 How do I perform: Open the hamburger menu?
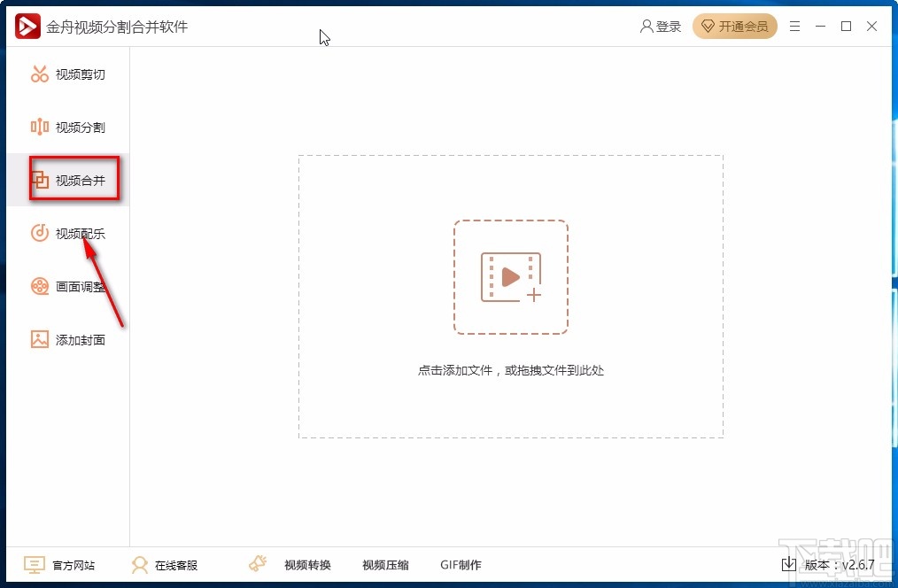pyautogui.click(x=794, y=26)
